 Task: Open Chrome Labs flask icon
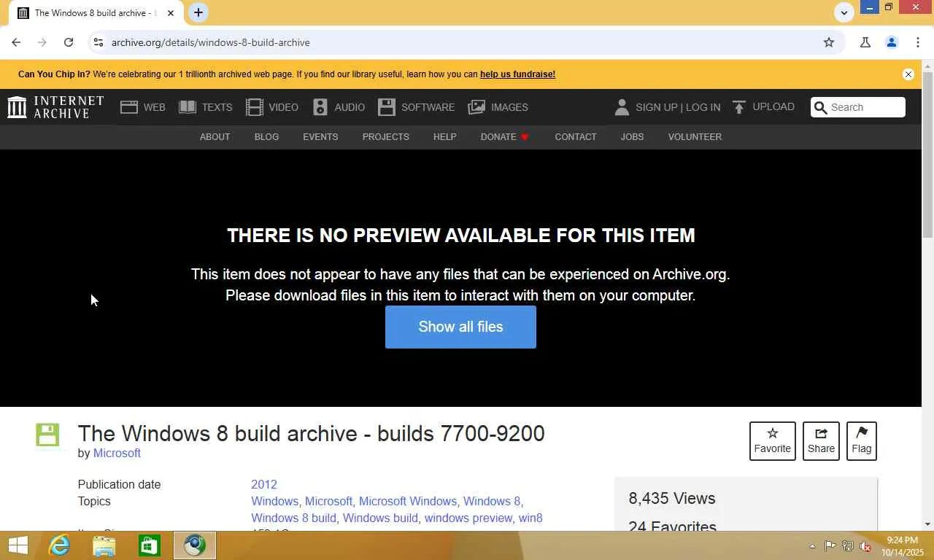(865, 42)
